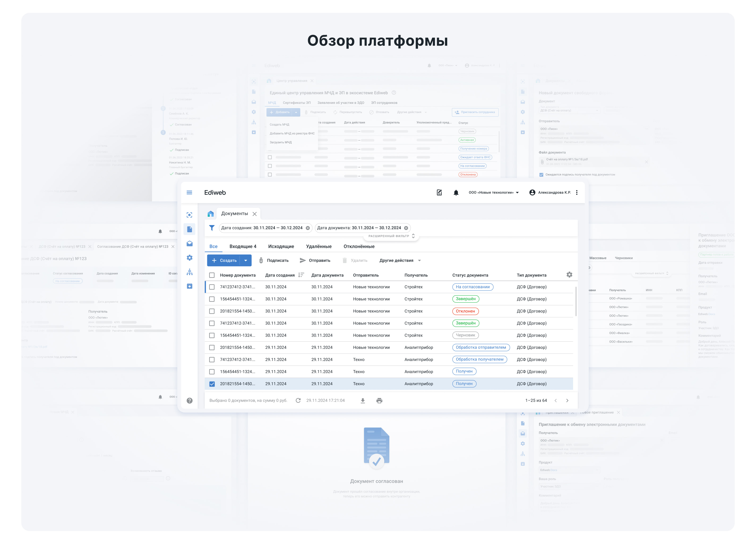Open the mail envelope icon in sidebar
The image size is (756, 550).
[x=189, y=244]
